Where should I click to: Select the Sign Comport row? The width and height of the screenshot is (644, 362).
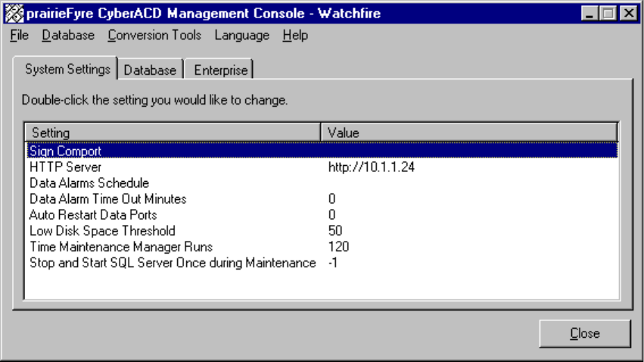(322, 151)
